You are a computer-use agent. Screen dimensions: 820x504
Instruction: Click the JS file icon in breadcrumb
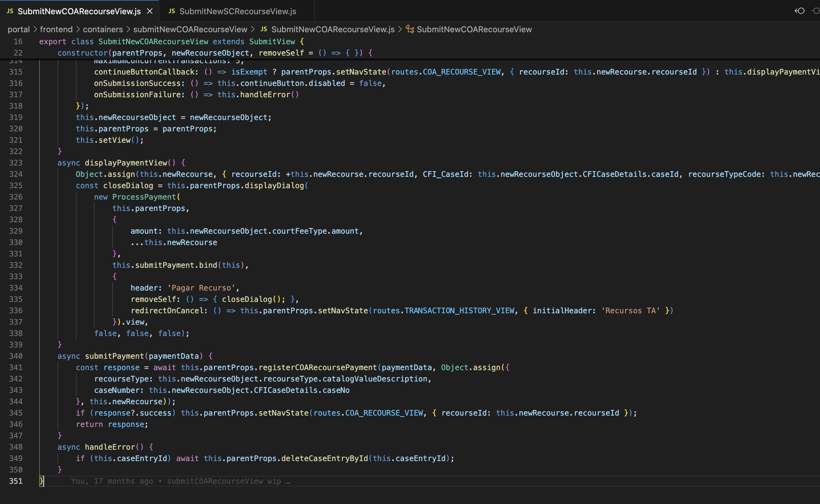pos(264,29)
